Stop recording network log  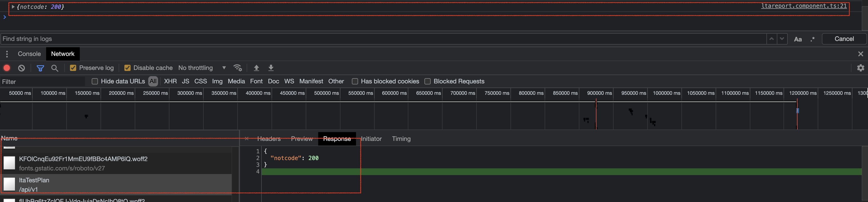pos(7,68)
